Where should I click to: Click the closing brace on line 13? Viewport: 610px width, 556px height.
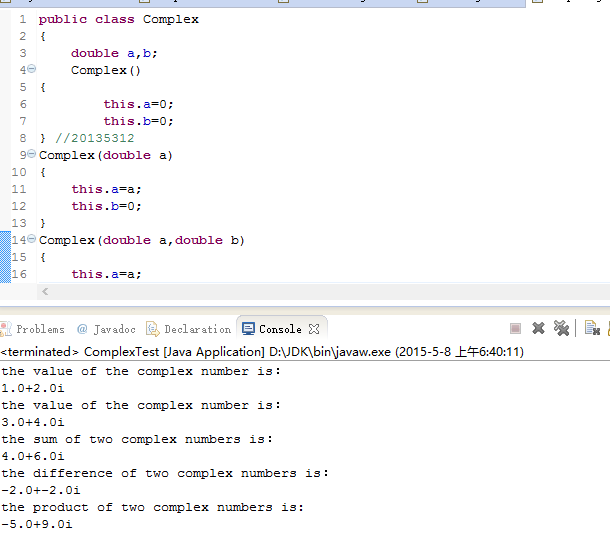(x=43, y=223)
